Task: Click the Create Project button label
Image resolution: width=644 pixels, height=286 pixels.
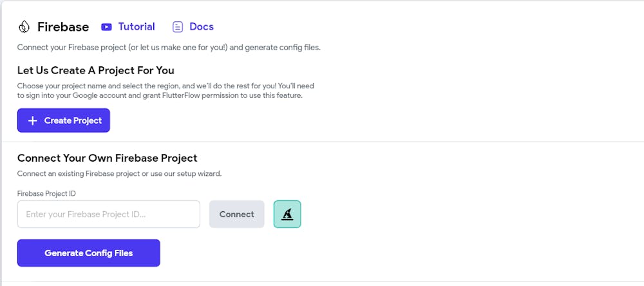Action: 73,121
